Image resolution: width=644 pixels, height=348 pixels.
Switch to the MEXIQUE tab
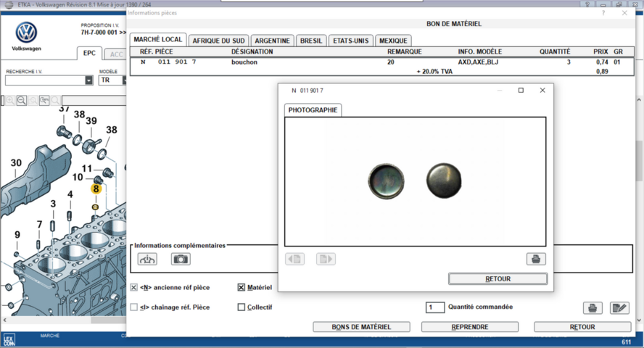393,41
